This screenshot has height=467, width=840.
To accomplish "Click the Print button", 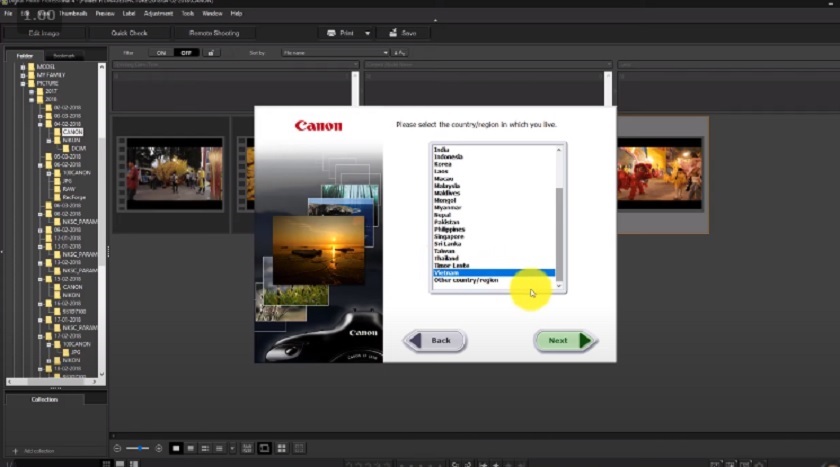I will (341, 33).
